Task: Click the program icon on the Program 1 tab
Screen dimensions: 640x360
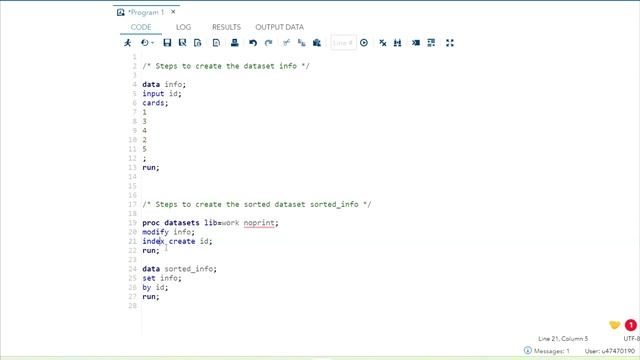Action: [x=120, y=13]
